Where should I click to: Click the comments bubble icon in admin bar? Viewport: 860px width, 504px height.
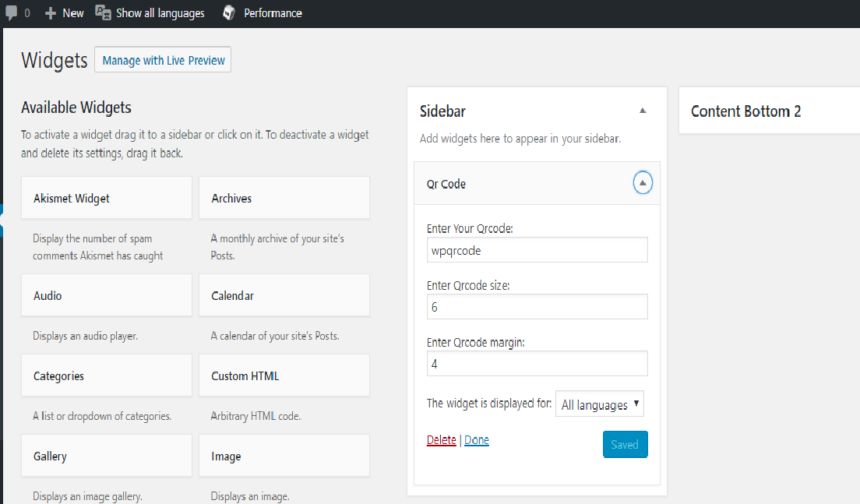[12, 13]
